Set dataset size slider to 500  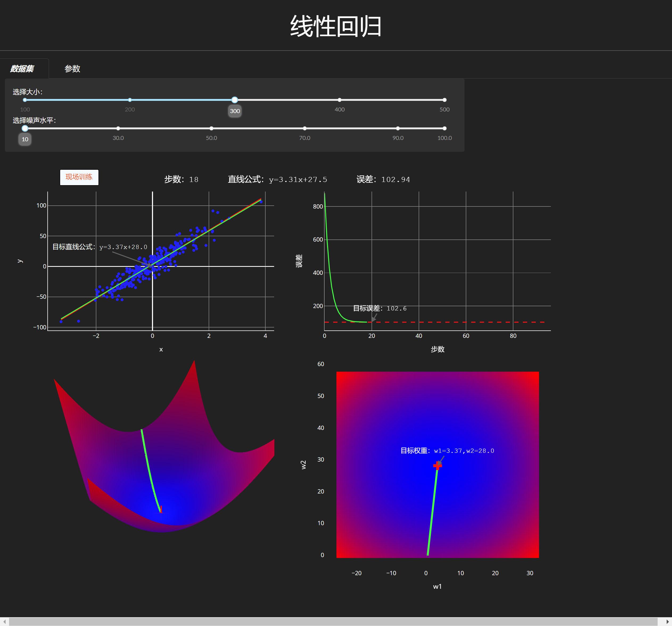(444, 100)
